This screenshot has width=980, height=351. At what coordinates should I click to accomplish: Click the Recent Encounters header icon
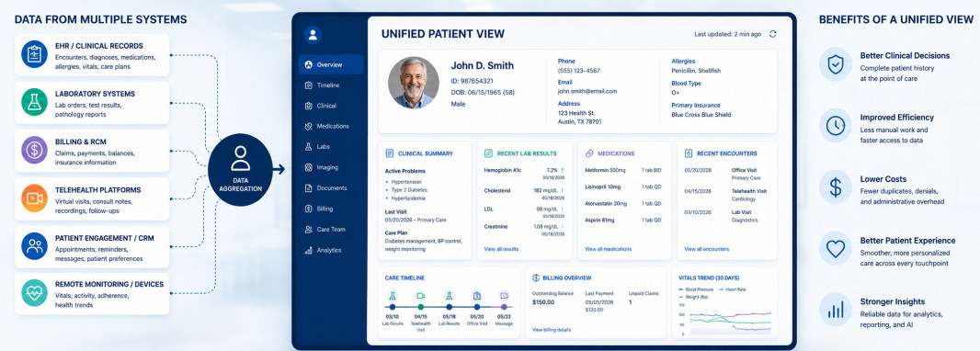click(689, 153)
